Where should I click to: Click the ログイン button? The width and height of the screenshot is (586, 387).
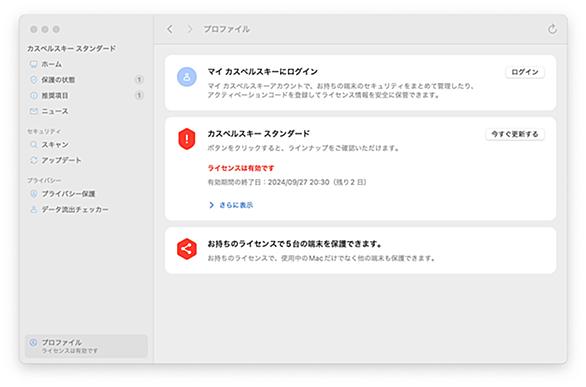(x=525, y=72)
